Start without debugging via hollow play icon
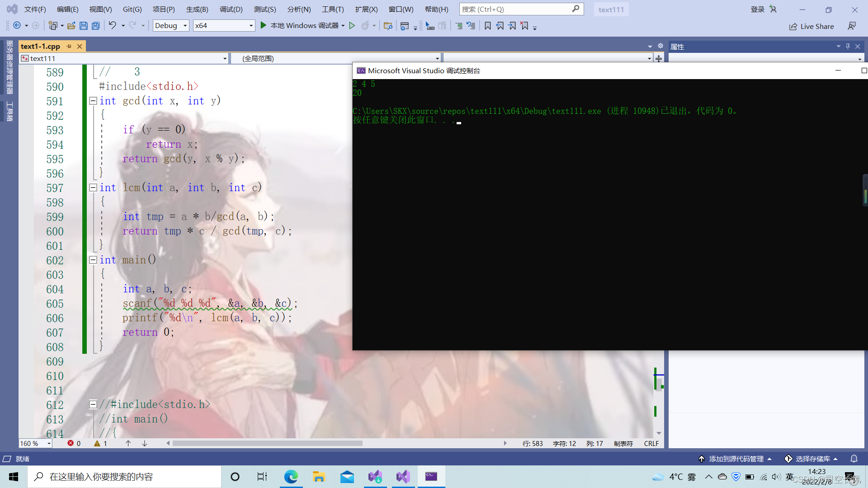 point(352,26)
